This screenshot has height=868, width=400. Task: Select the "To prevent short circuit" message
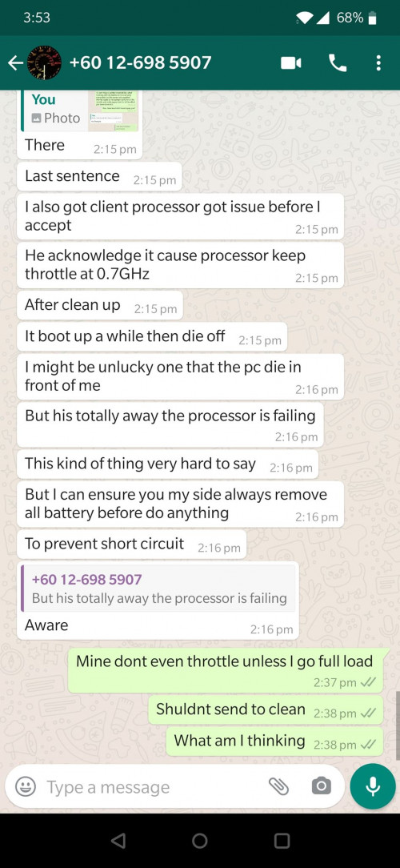pos(132,545)
